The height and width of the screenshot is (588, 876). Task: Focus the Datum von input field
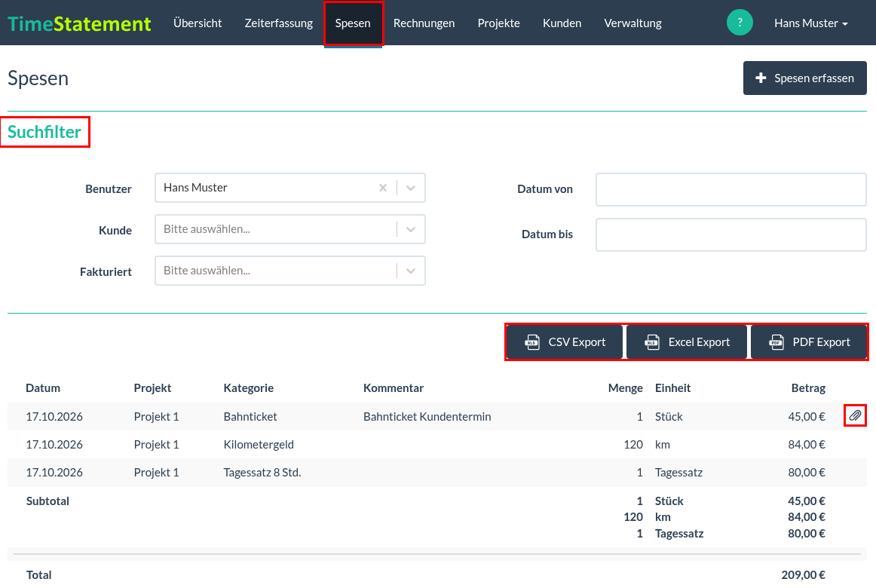(x=731, y=189)
